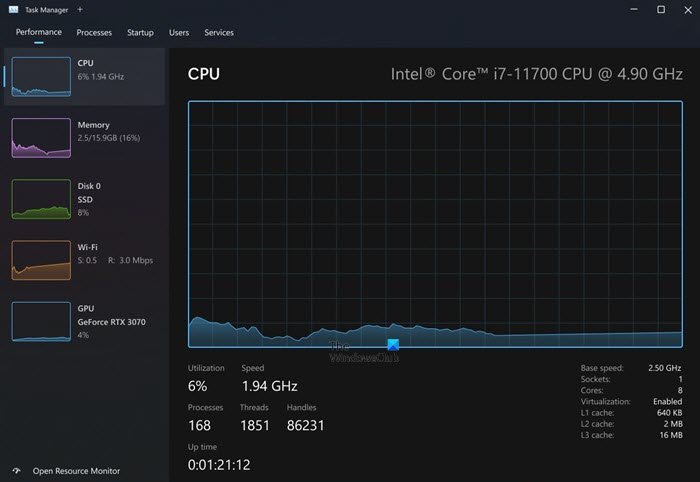Select the Wi-Fi mini graph thumbnail
Image resolution: width=700 pixels, height=482 pixels.
[41, 260]
